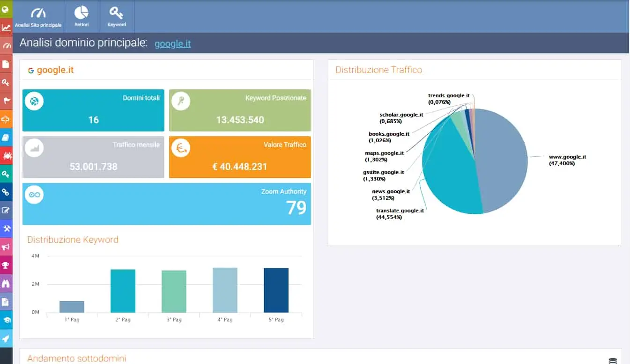The height and width of the screenshot is (364, 630).
Task: Click the teal key sidebar icon
Action: click(6, 174)
